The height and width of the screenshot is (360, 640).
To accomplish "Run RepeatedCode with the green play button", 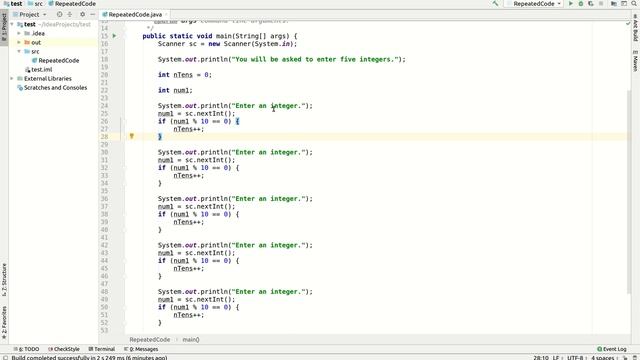I will click(571, 4).
